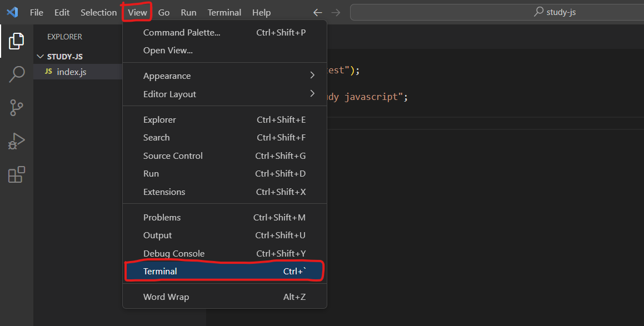This screenshot has width=644, height=326.
Task: Open the Extensions activity bar icon
Action: pyautogui.click(x=17, y=174)
